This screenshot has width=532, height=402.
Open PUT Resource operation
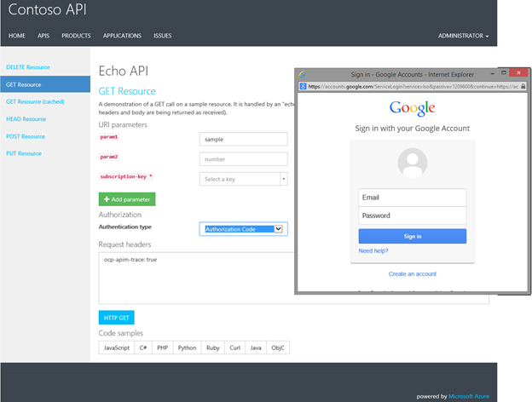[24, 153]
